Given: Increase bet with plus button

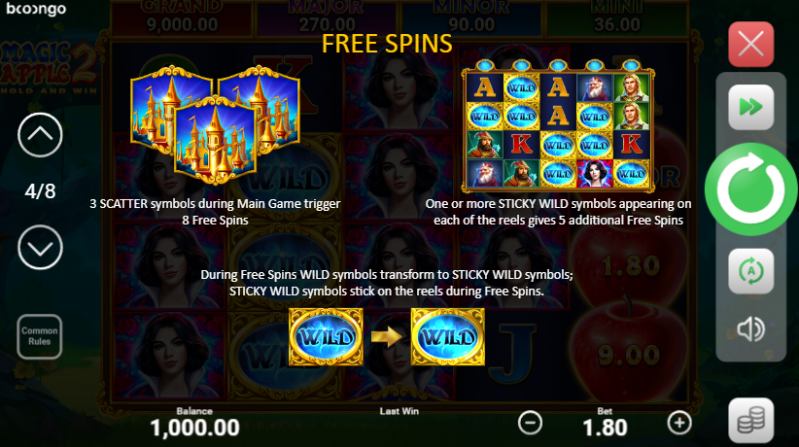Looking at the screenshot, I should coord(679,423).
